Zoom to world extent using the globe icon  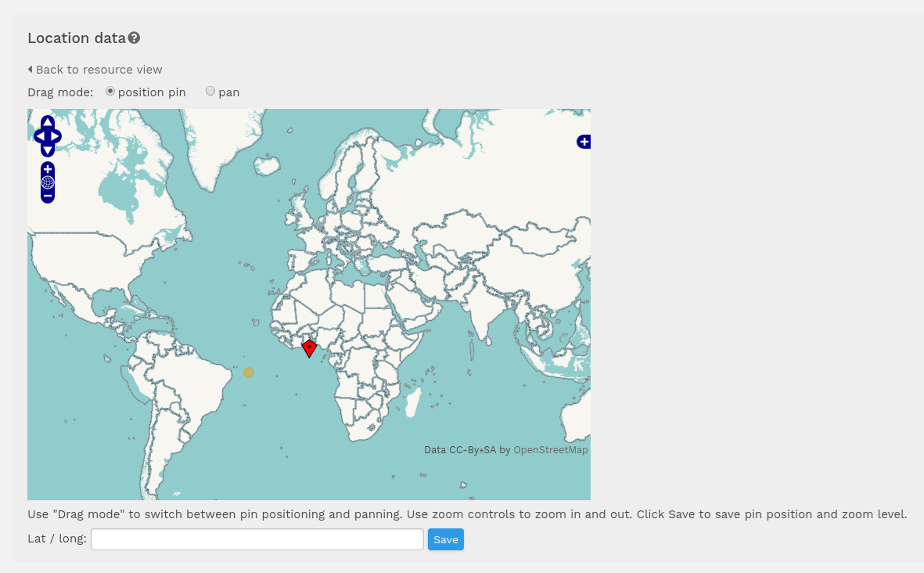coord(48,182)
